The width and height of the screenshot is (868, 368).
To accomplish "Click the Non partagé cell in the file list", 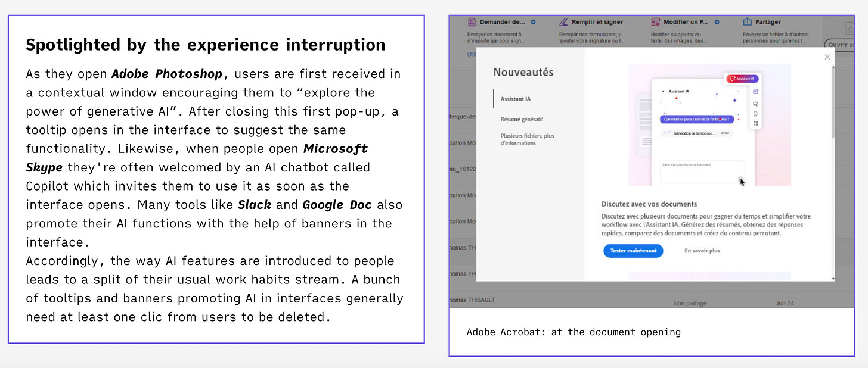I will click(690, 303).
